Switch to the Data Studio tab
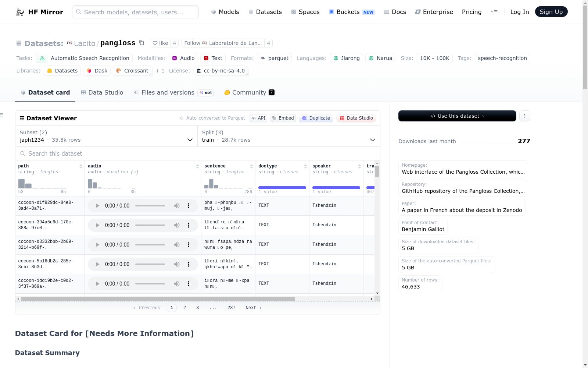The width and height of the screenshot is (588, 368). (102, 92)
